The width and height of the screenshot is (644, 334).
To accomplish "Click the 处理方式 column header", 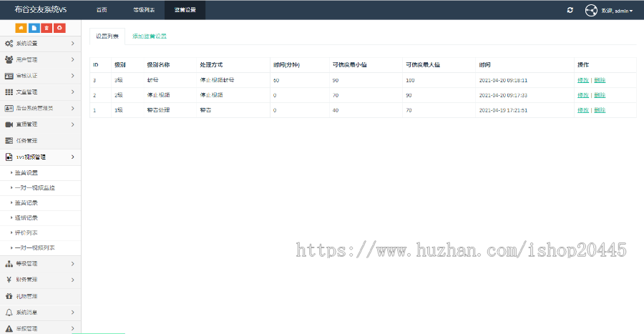I will tap(211, 65).
